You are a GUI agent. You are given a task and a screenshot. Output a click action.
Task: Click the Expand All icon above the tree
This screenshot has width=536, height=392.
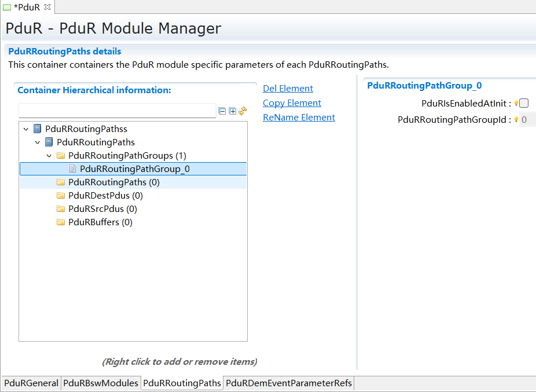point(232,111)
